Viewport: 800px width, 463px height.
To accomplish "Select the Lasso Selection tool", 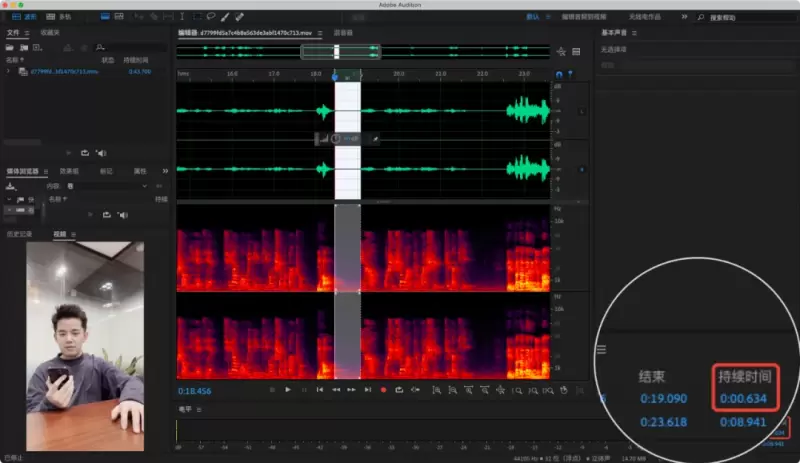I will [211, 17].
